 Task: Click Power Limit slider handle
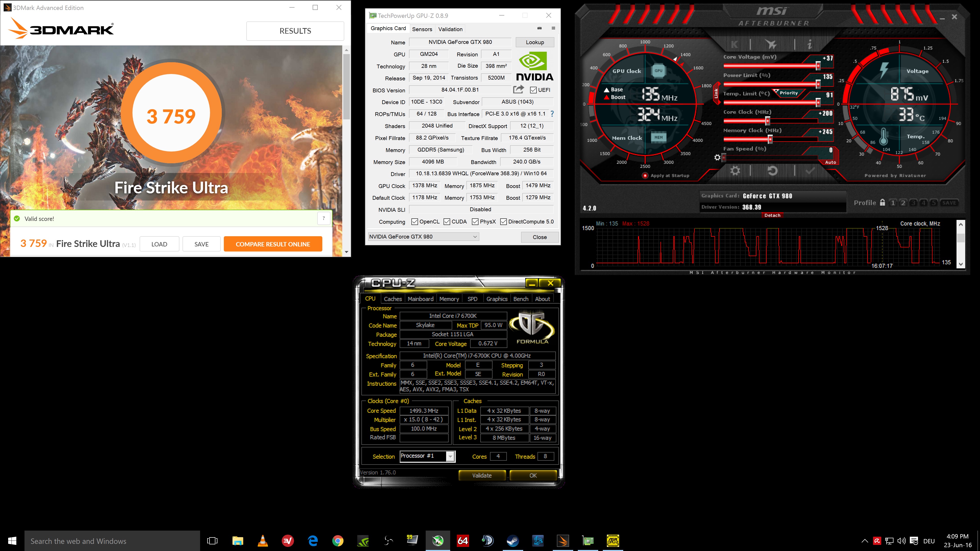point(818,84)
